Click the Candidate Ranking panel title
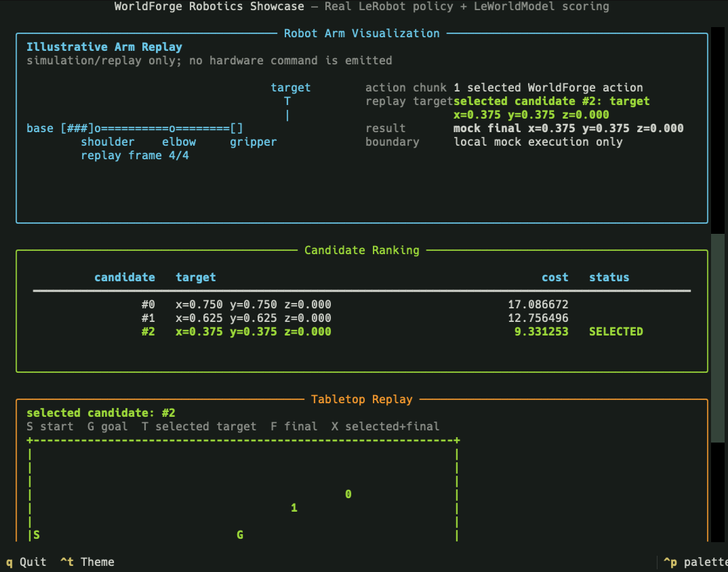The image size is (728, 572). (x=362, y=250)
